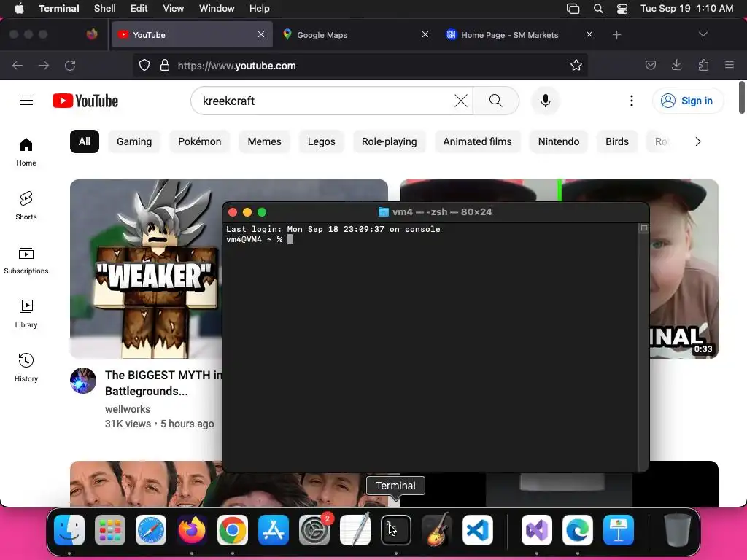The width and height of the screenshot is (747, 560).
Task: Open History in the YouTube sidebar
Action: (26, 367)
